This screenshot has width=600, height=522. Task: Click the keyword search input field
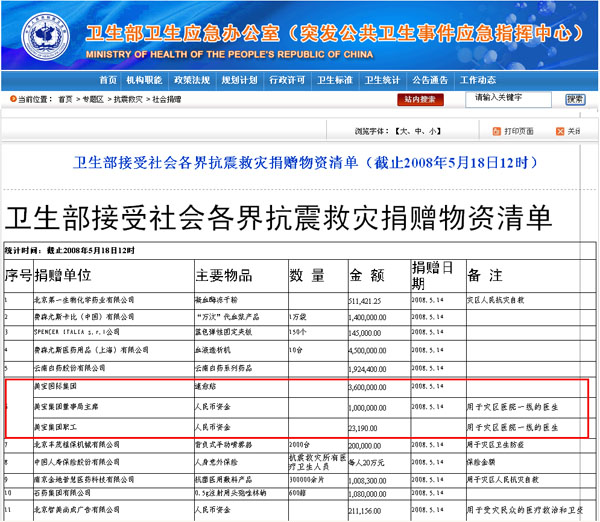[510, 99]
